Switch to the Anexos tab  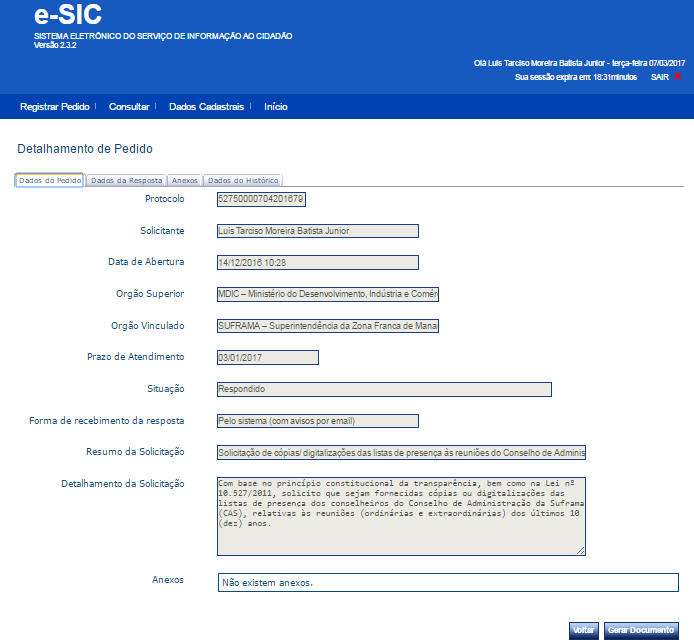coord(185,181)
